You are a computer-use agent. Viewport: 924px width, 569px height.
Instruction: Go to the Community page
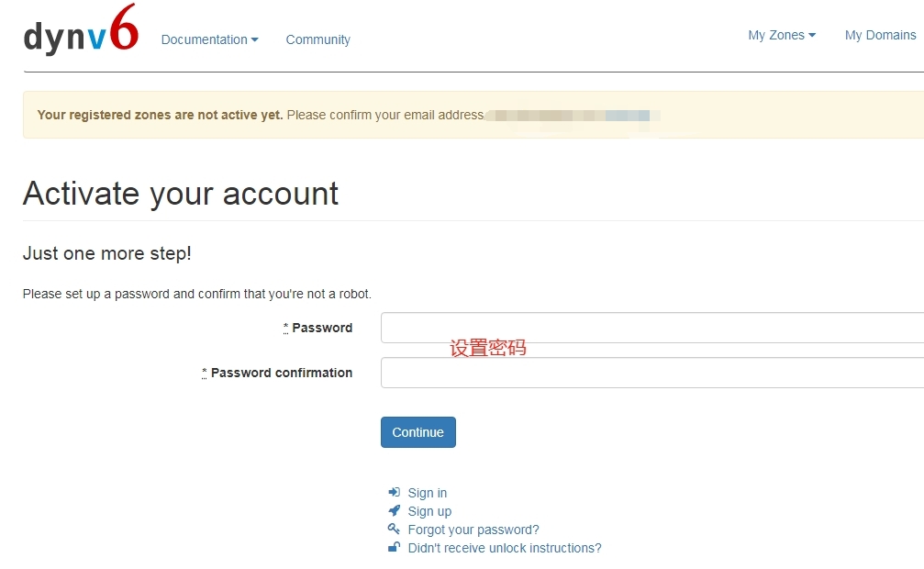(x=317, y=39)
